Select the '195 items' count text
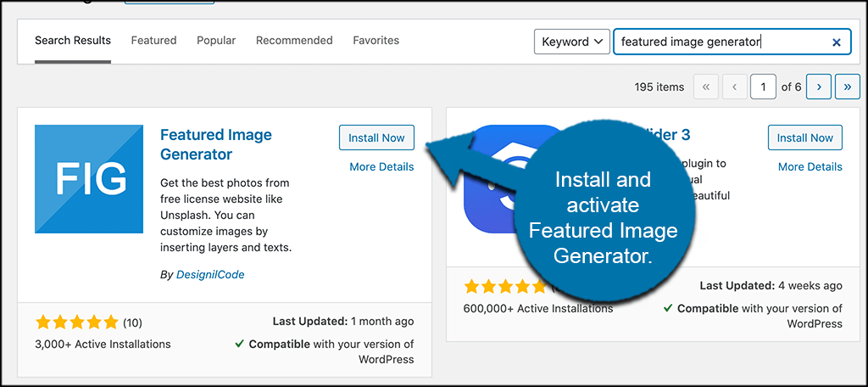 click(659, 87)
